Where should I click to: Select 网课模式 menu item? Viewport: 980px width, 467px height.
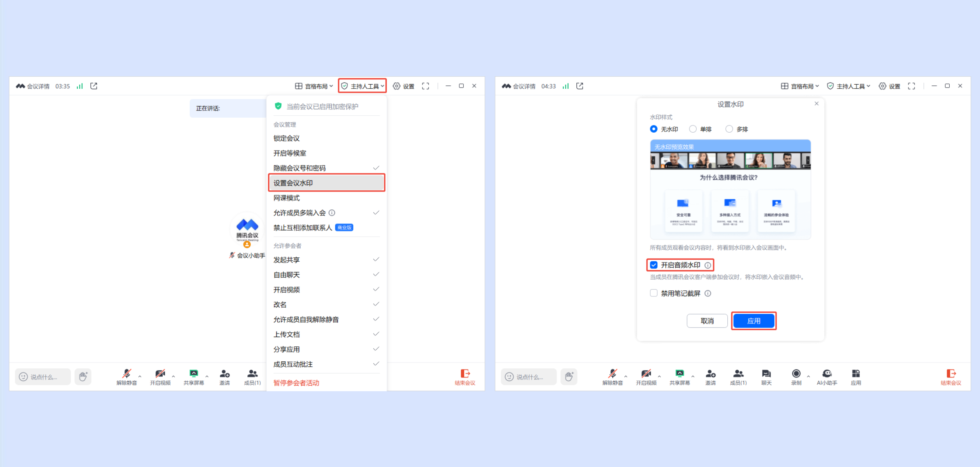(327, 198)
